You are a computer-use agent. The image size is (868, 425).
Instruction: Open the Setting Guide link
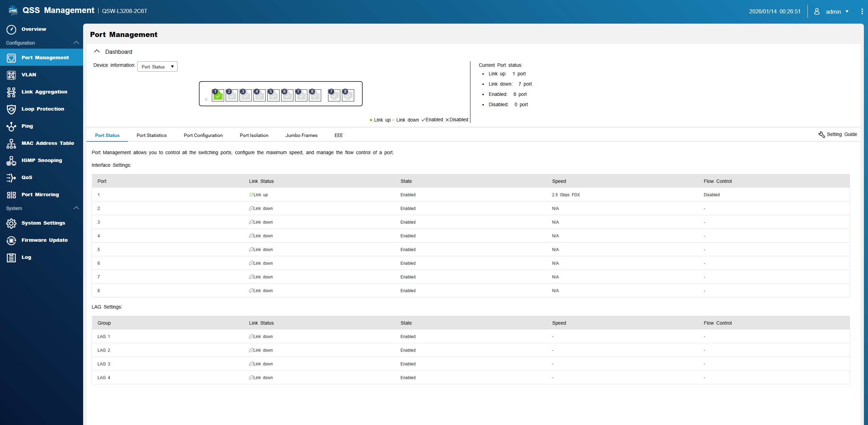pyautogui.click(x=838, y=135)
